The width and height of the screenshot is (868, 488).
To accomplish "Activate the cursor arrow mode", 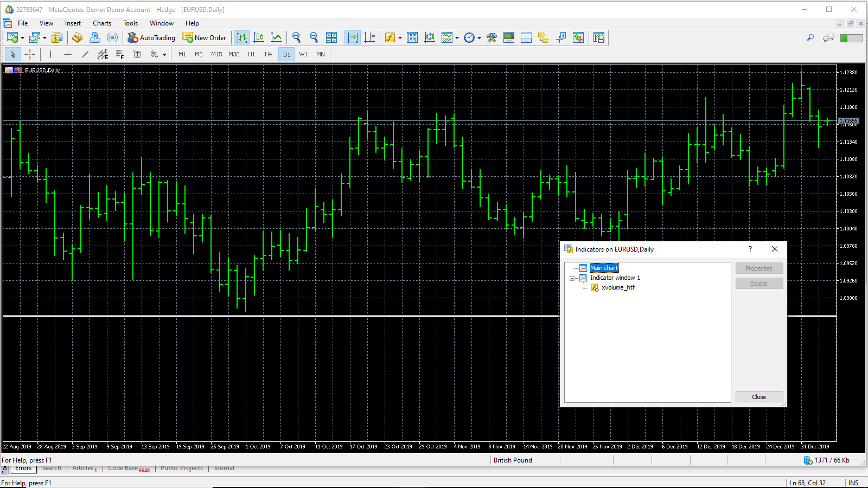I will pyautogui.click(x=12, y=54).
